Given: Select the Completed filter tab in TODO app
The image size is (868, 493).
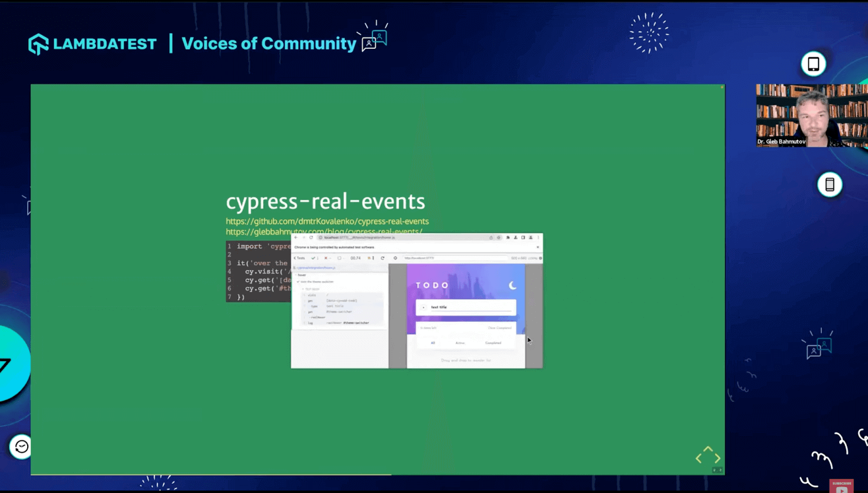Looking at the screenshot, I should [493, 343].
